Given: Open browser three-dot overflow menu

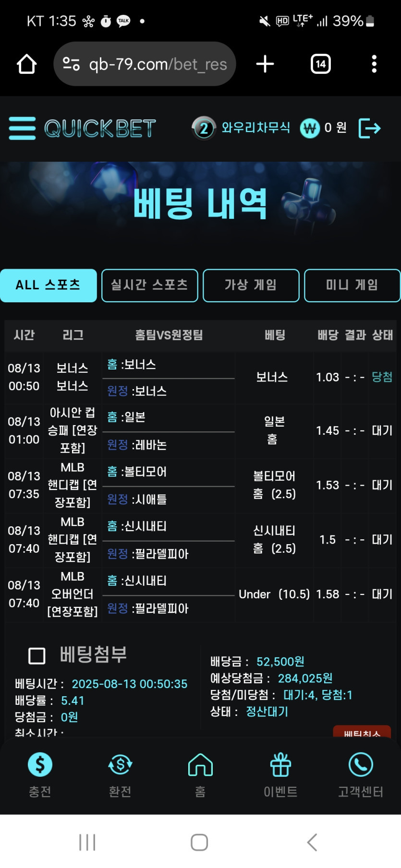Looking at the screenshot, I should pos(374,64).
